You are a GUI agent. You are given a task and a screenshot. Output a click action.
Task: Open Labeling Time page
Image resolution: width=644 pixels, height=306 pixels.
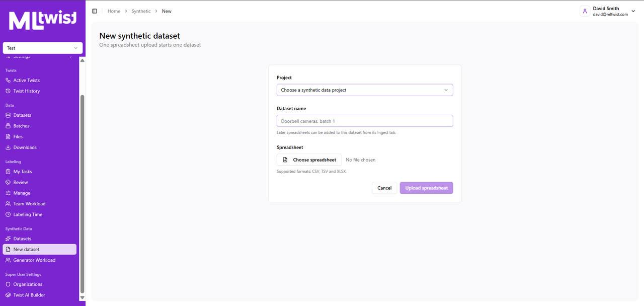pyautogui.click(x=40, y=214)
